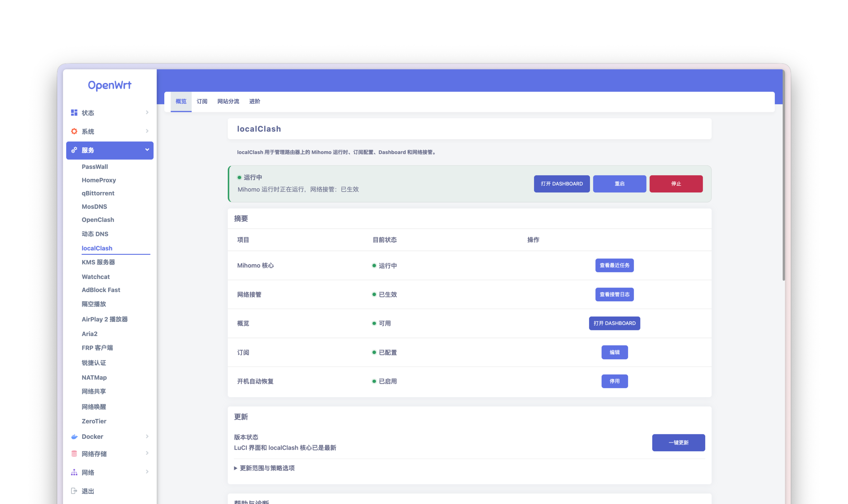Click the Docker whale icon
The image size is (848, 504).
coord(74,436)
